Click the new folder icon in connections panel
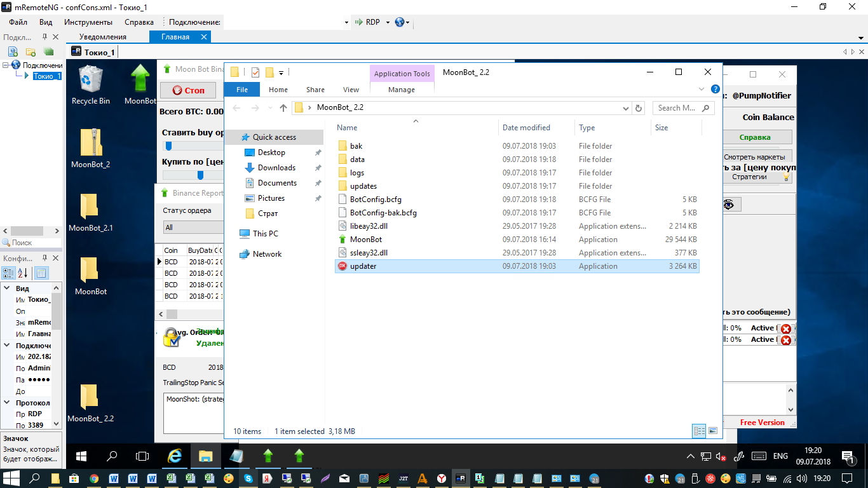 31,51
